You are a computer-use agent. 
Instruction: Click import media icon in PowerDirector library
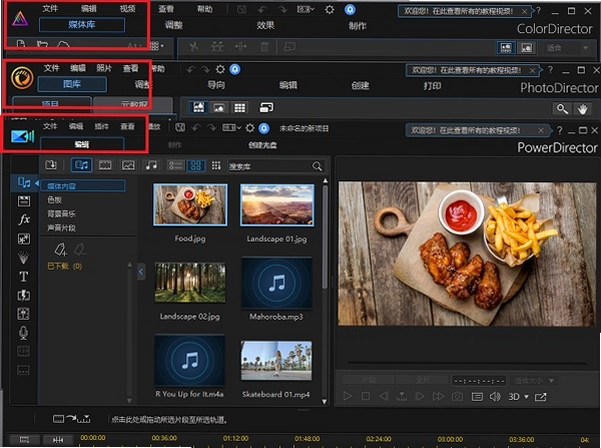point(51,165)
